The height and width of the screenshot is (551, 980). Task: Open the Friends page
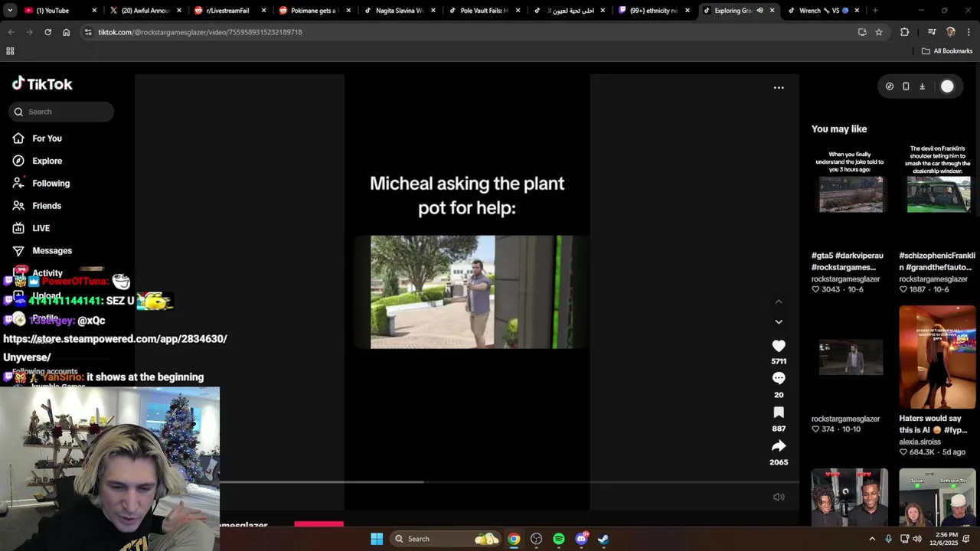click(47, 206)
